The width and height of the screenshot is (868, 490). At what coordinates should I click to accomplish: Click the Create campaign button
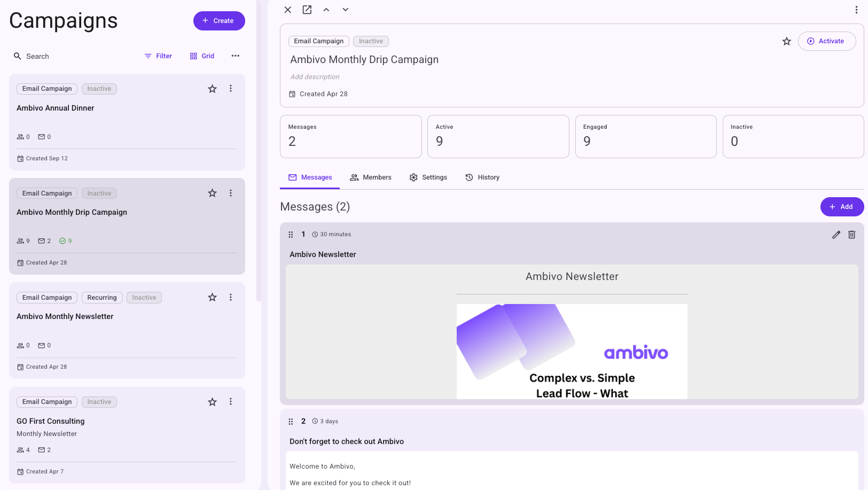(219, 21)
